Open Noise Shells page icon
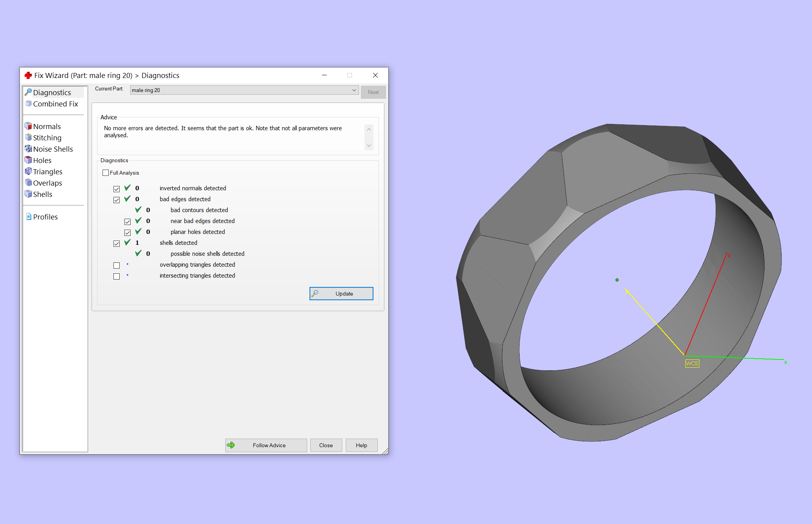Screen dimensions: 812x524 coord(28,149)
